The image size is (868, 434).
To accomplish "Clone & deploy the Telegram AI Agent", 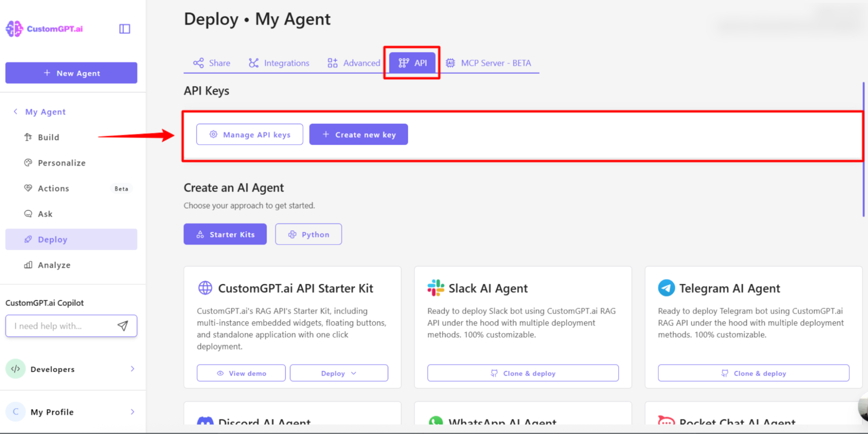I will [x=753, y=373].
